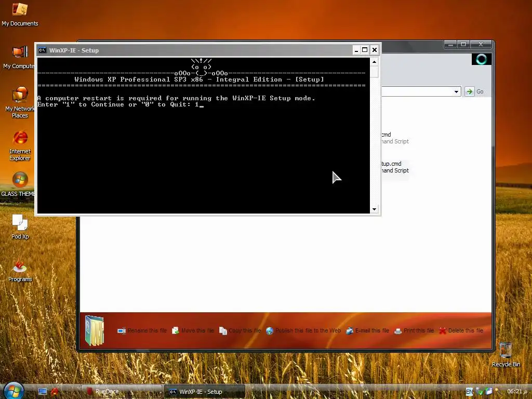
Task: Click Rename this file task
Action: (x=142, y=330)
